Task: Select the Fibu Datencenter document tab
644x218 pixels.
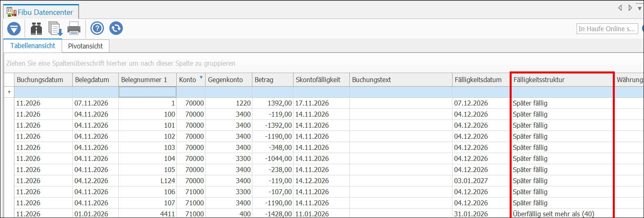Action: 41,12
